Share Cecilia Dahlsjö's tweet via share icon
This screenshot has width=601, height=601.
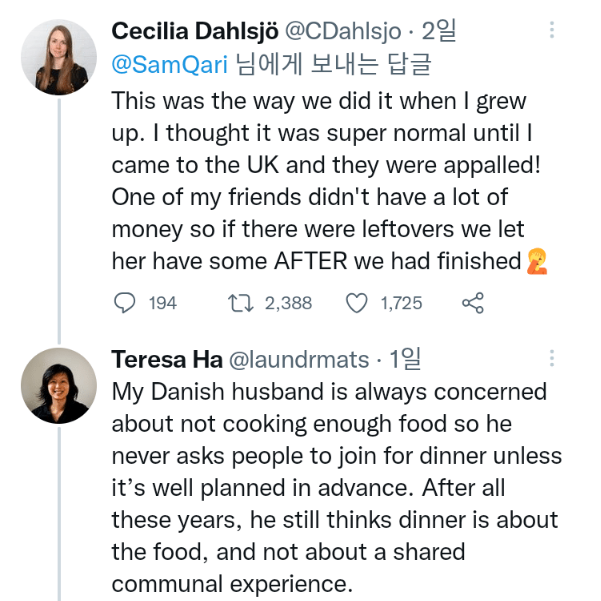(x=473, y=303)
